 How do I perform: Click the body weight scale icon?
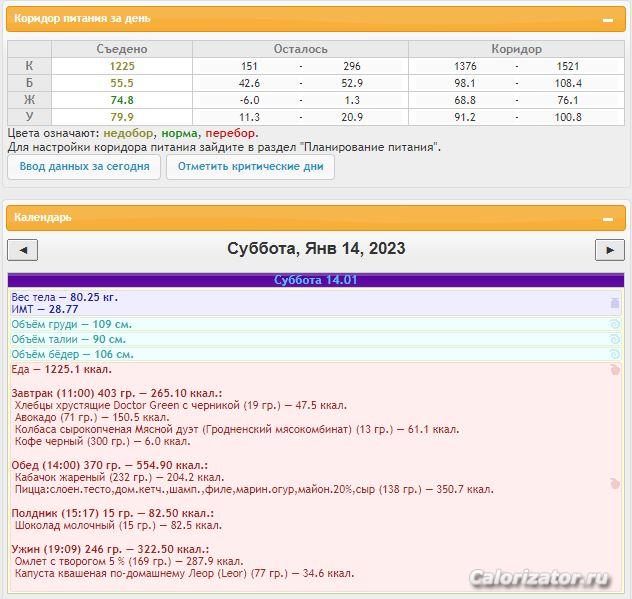[x=615, y=302]
